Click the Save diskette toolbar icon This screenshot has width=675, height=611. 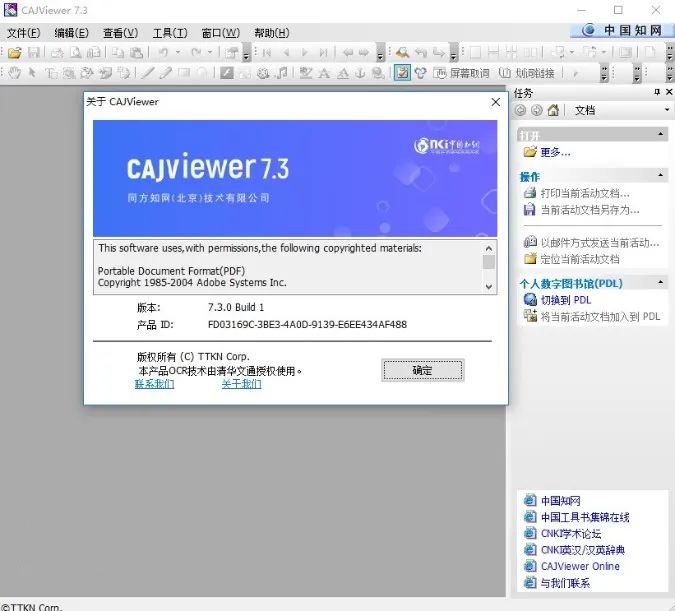click(34, 53)
